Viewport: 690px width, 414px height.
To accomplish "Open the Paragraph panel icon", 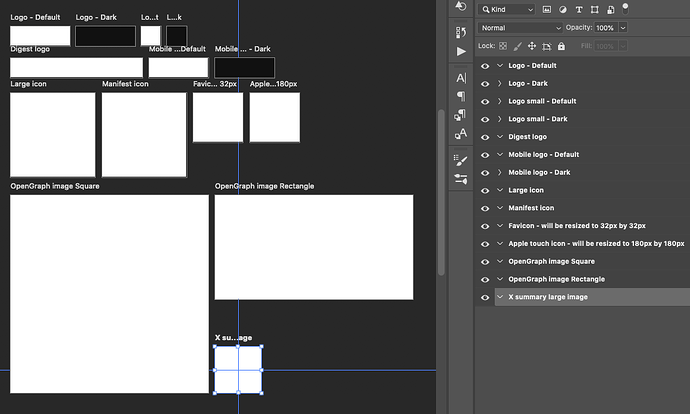I will point(461,96).
